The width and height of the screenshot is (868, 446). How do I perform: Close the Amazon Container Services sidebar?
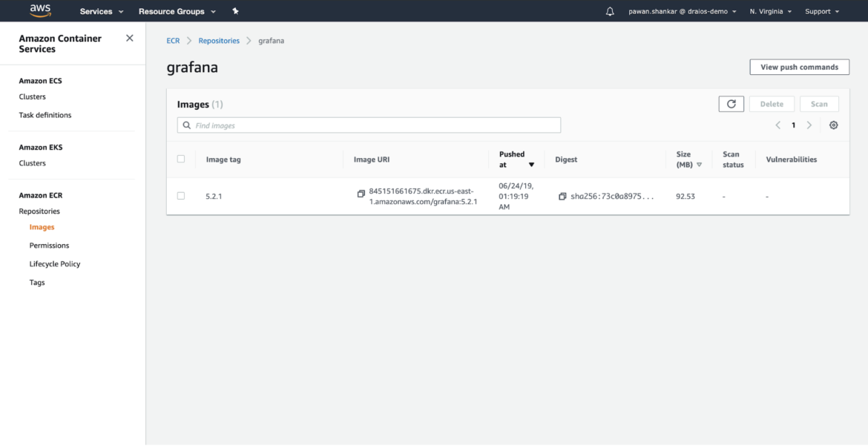[130, 39]
